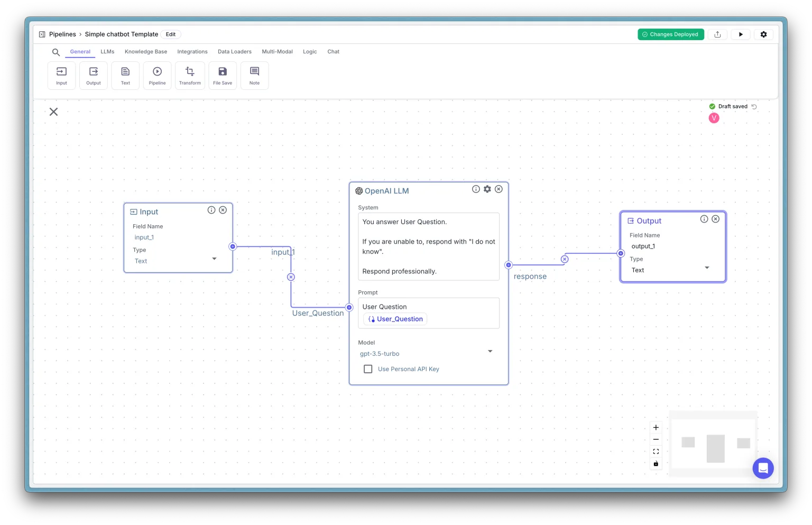
Task: Zoom out on the canvas
Action: (656, 439)
